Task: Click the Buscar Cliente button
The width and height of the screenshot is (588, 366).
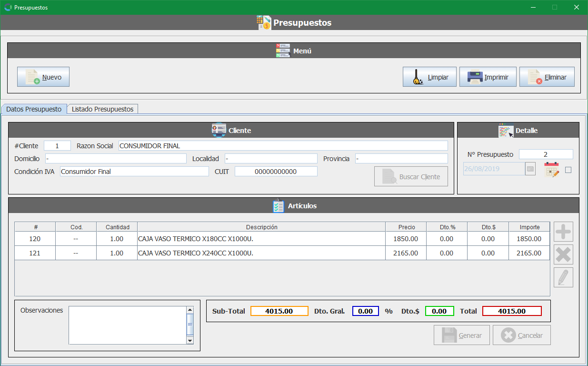Action: coord(411,177)
